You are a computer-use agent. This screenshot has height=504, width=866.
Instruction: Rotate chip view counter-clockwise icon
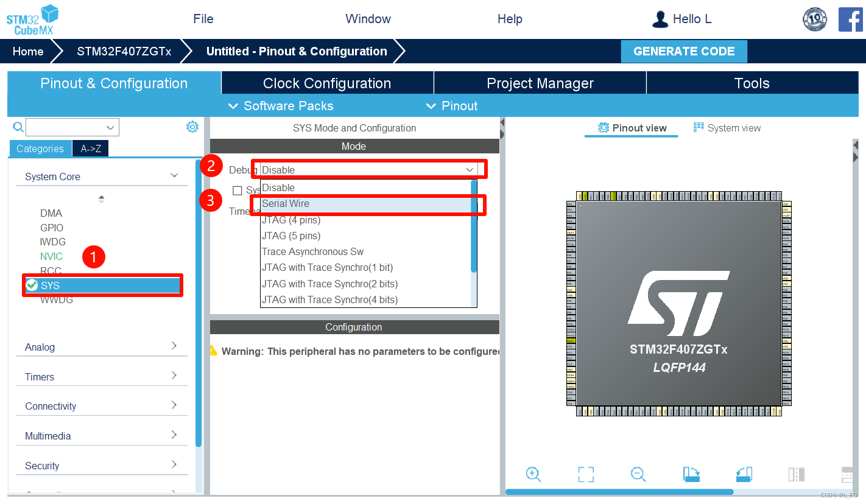744,474
